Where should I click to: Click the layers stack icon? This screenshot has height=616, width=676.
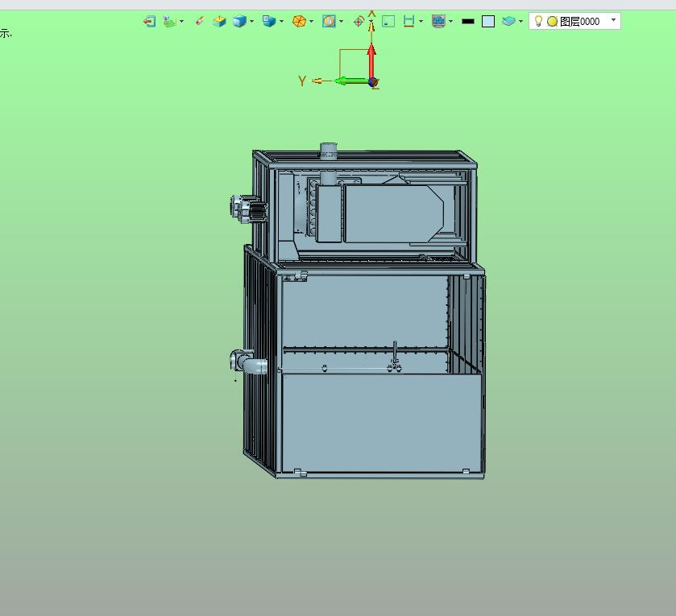point(508,21)
